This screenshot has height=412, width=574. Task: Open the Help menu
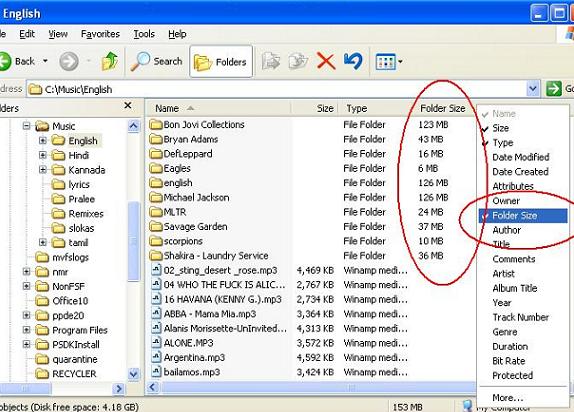(x=177, y=34)
